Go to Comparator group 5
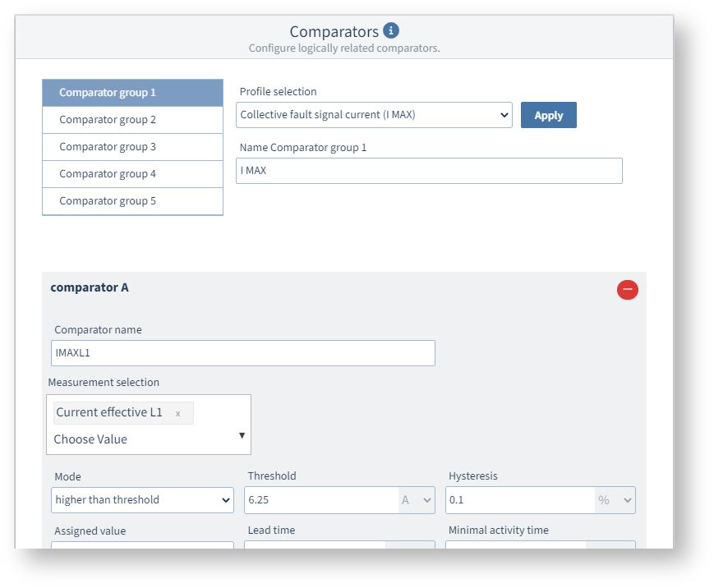The image size is (714, 588). pos(132,201)
